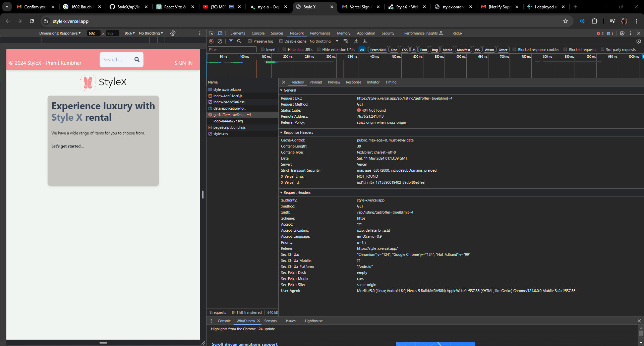
Task: Check Hide data URLs
Action: click(x=284, y=50)
